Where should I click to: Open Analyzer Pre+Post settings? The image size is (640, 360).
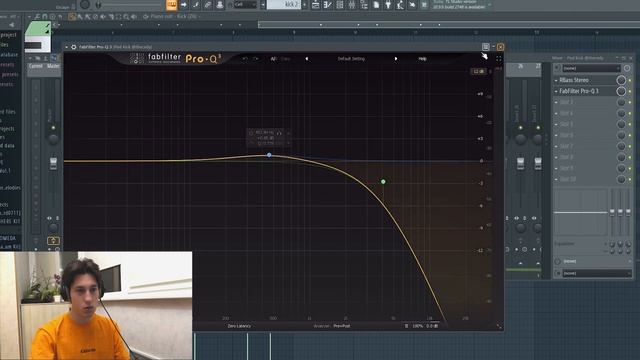point(332,326)
